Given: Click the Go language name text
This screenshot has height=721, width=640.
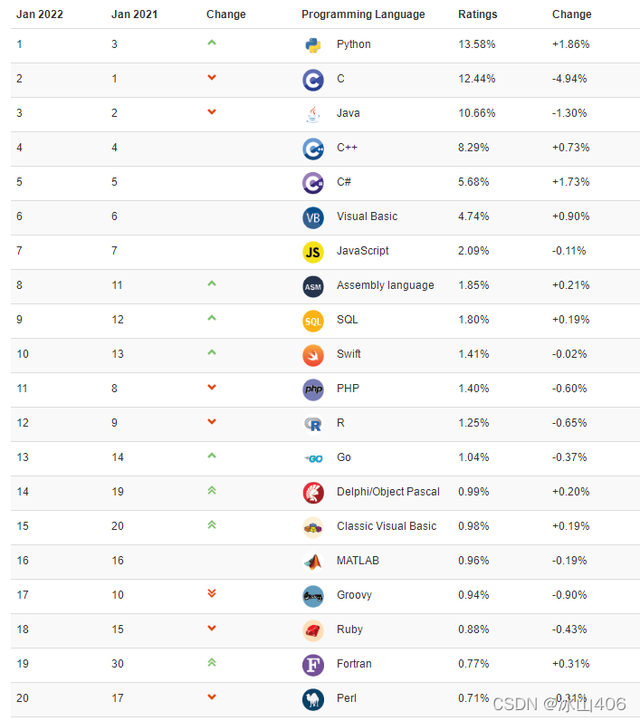Looking at the screenshot, I should pos(344,457).
